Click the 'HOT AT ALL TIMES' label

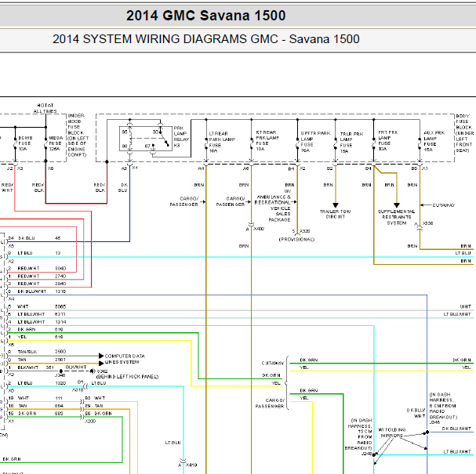click(x=45, y=108)
